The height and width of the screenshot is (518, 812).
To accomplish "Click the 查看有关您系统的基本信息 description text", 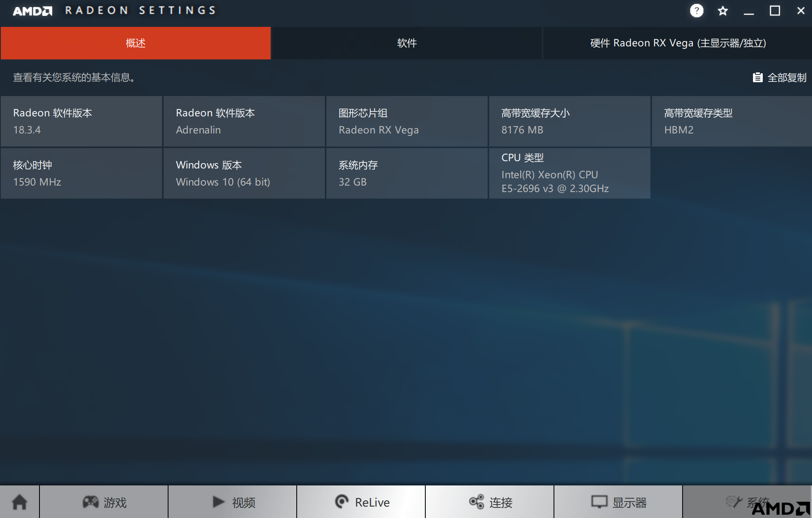I will (x=74, y=77).
